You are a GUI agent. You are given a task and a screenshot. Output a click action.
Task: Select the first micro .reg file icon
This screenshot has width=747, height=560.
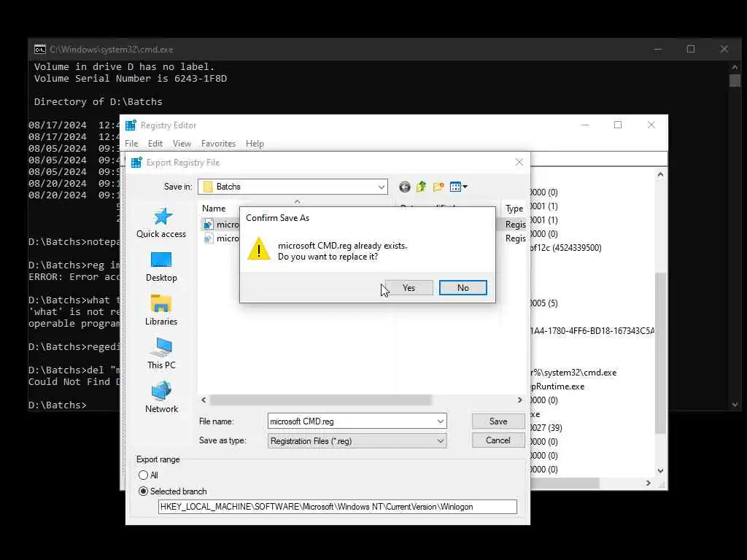tap(208, 225)
